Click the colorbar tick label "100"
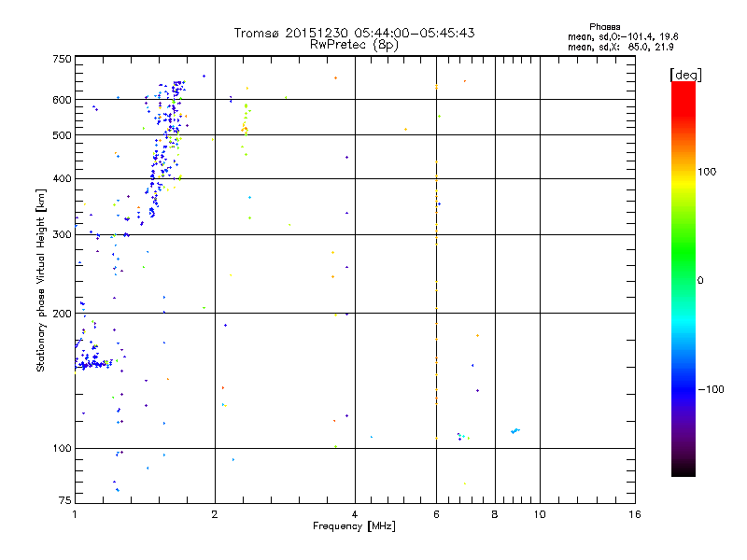Screen dimensions: 747x560 (707, 172)
